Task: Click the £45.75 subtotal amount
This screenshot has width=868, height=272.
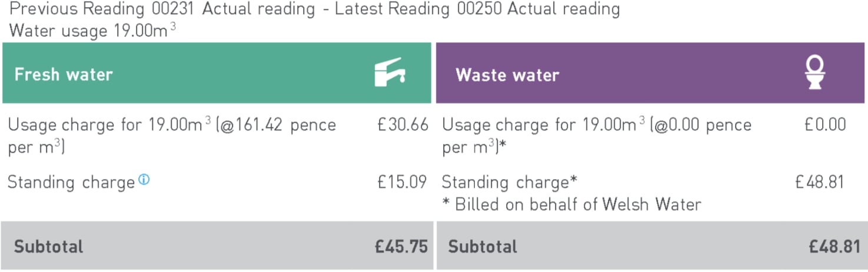Action: pyautogui.click(x=401, y=247)
